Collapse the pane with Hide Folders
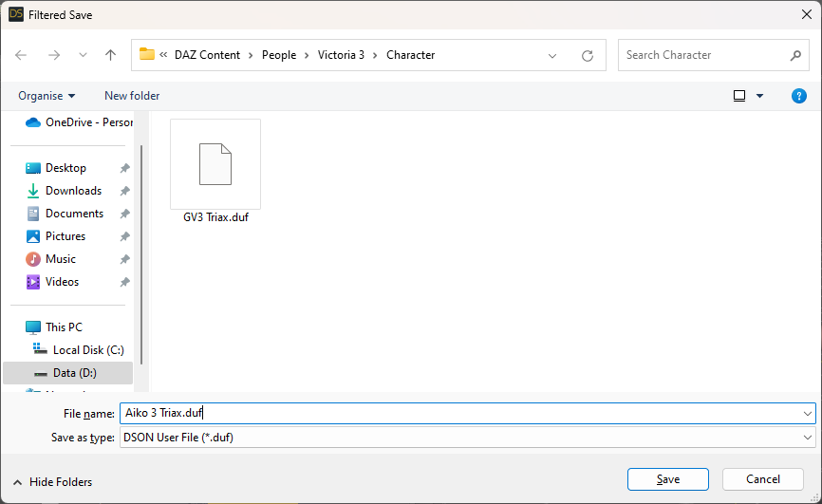 [52, 482]
